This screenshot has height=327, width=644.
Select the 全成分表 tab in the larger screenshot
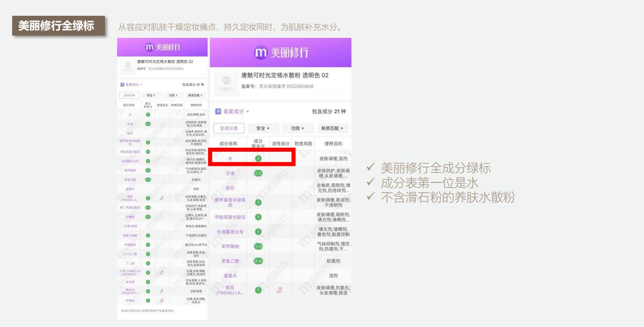pos(229,128)
